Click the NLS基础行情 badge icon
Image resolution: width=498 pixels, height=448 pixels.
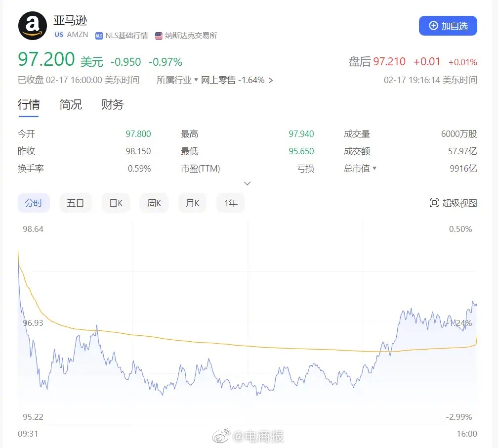[99, 36]
